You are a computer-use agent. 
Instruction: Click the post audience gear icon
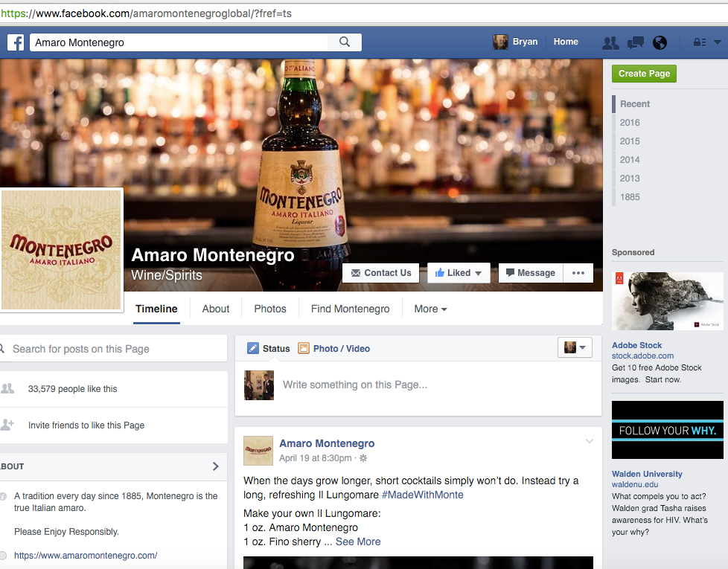coord(363,458)
